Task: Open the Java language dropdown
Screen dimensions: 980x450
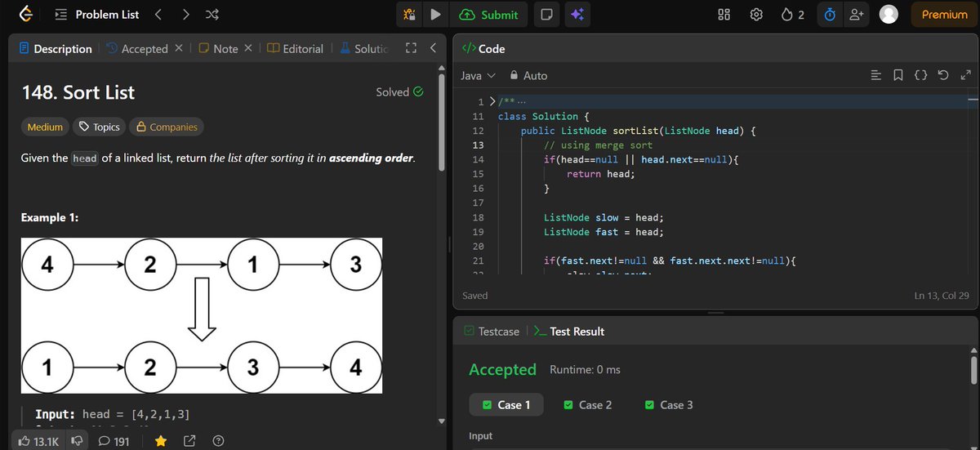Action: coord(478,75)
